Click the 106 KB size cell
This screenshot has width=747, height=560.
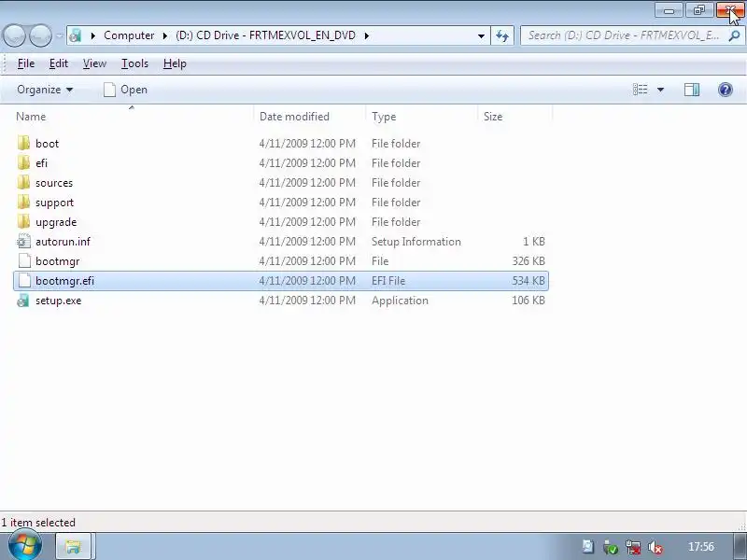tap(529, 301)
